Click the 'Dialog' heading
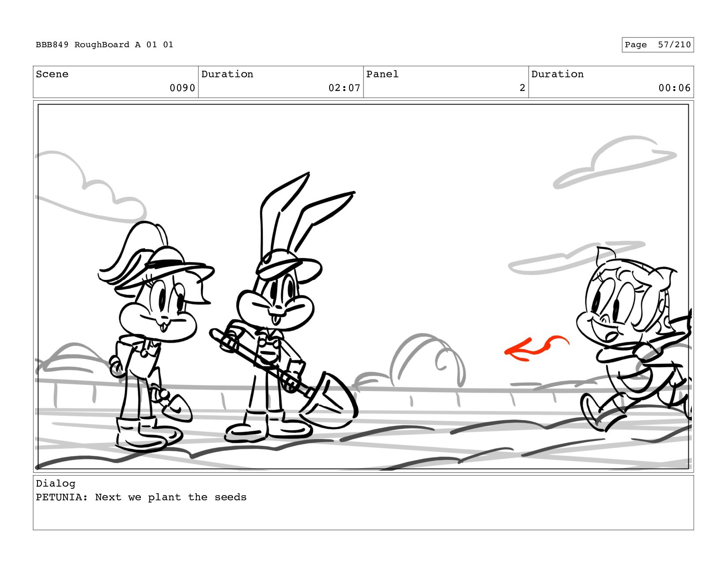Screen dimensions: 728x563 [x=56, y=484]
